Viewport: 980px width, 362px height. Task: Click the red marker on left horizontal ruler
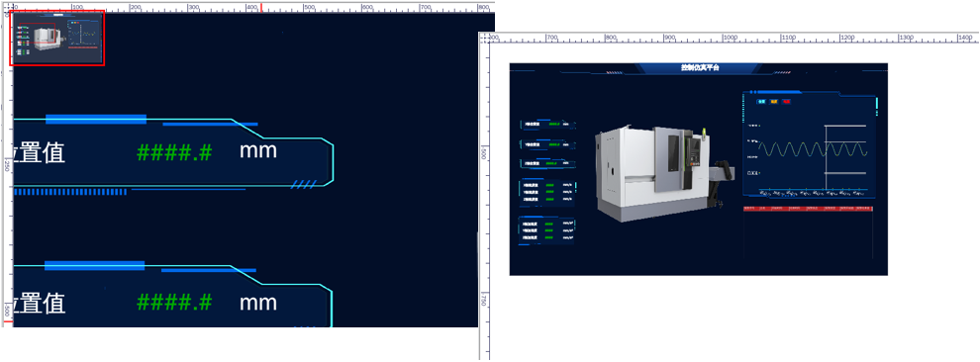(x=260, y=7)
